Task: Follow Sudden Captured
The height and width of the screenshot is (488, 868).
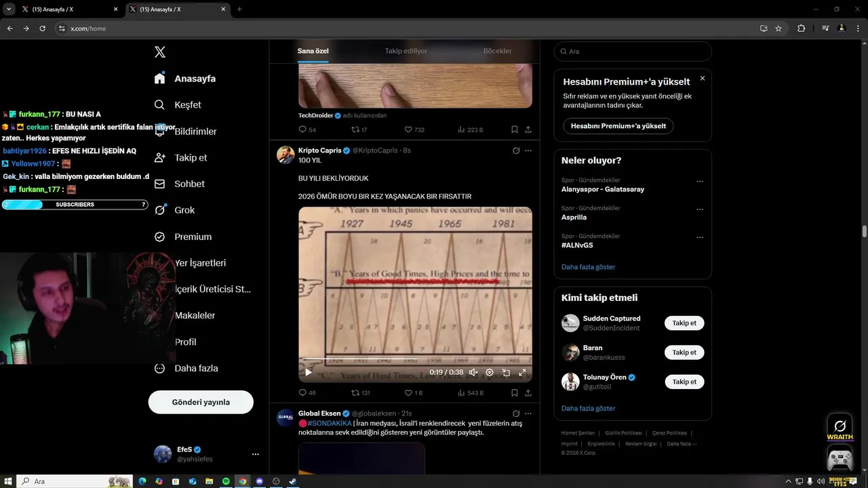Action: (x=684, y=323)
